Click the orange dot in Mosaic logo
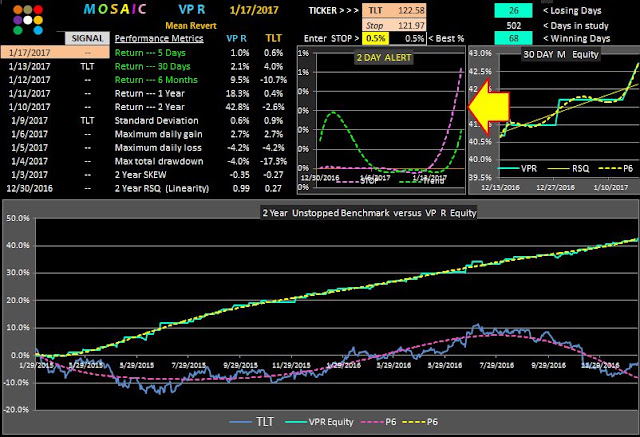The image size is (640, 437). point(18,10)
